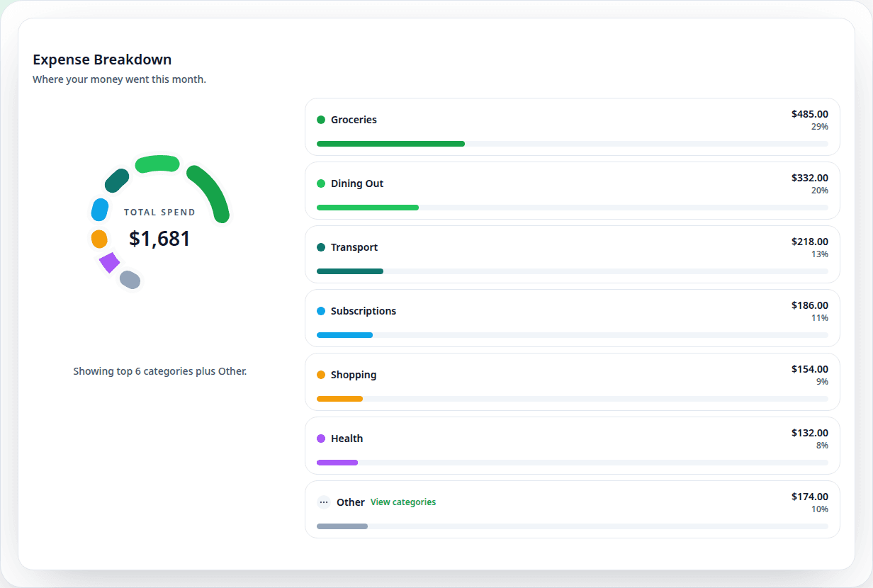
Task: Click the Dining Out amount $332.00
Action: (809, 178)
